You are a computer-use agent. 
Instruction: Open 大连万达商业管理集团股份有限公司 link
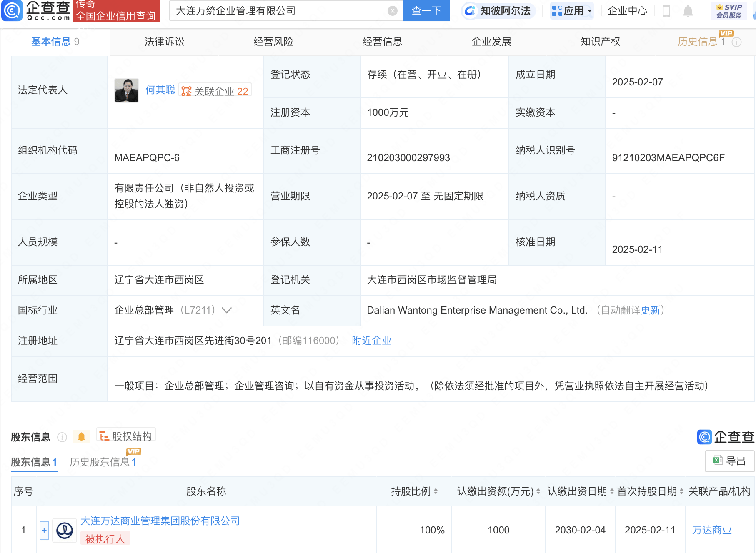click(160, 521)
